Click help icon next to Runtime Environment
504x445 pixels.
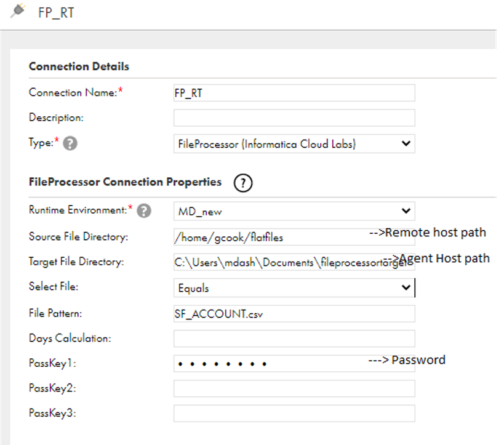pos(144,211)
